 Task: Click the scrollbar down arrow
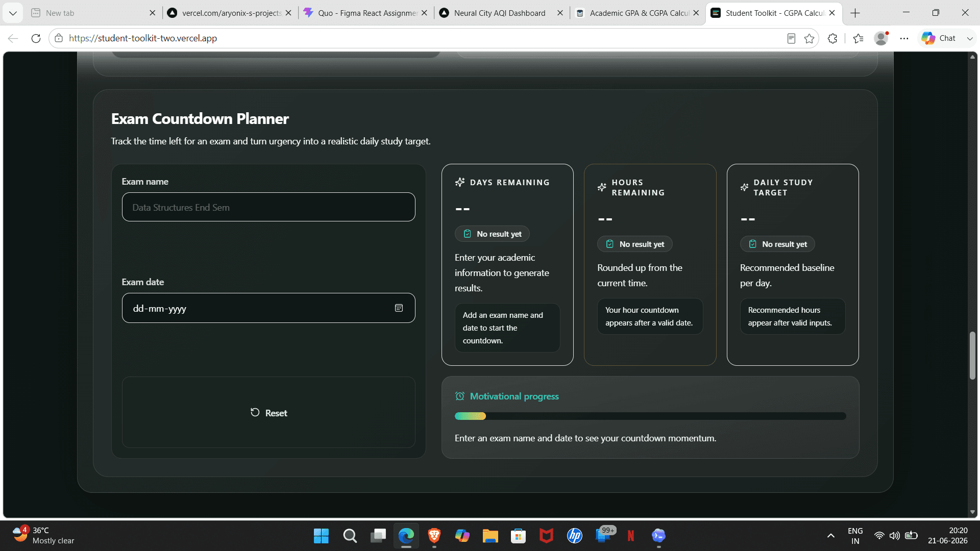point(972,512)
